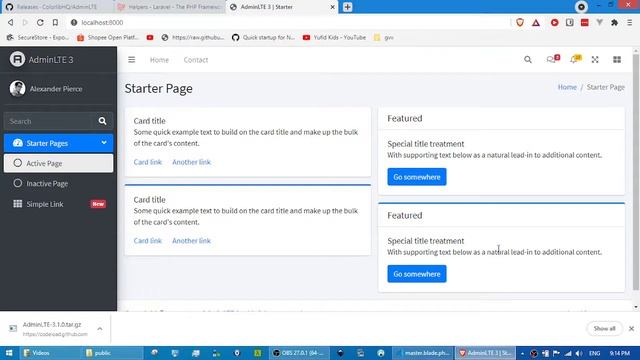Viewport: 640px width, 360px height.
Task: Click Show all downloads button
Action: pos(604,329)
